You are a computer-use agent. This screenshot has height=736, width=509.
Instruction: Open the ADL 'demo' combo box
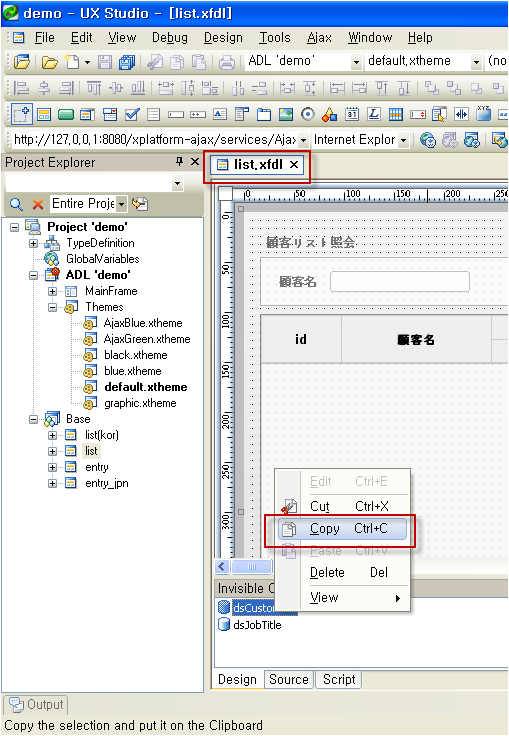[356, 62]
